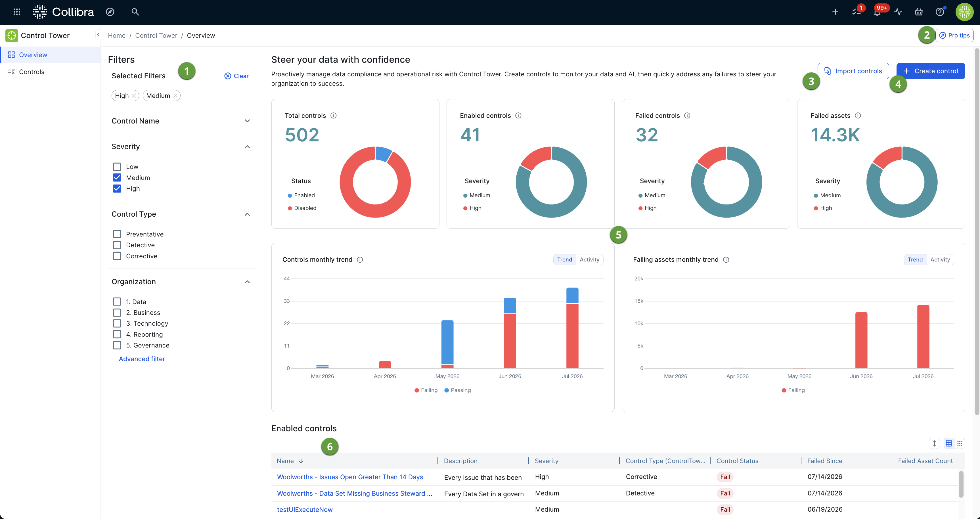980x519 pixels.
Task: Click the Create control button
Action: pos(931,71)
